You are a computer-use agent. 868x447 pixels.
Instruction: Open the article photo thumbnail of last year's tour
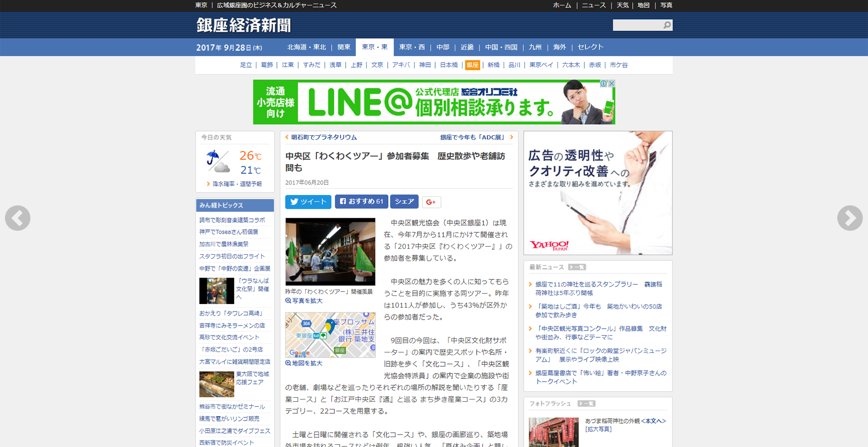pyautogui.click(x=330, y=252)
